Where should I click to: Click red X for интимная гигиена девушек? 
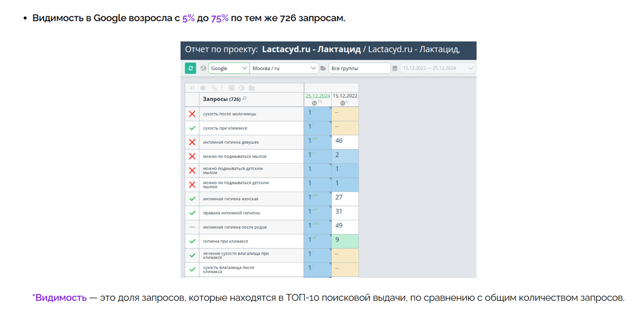(192, 142)
